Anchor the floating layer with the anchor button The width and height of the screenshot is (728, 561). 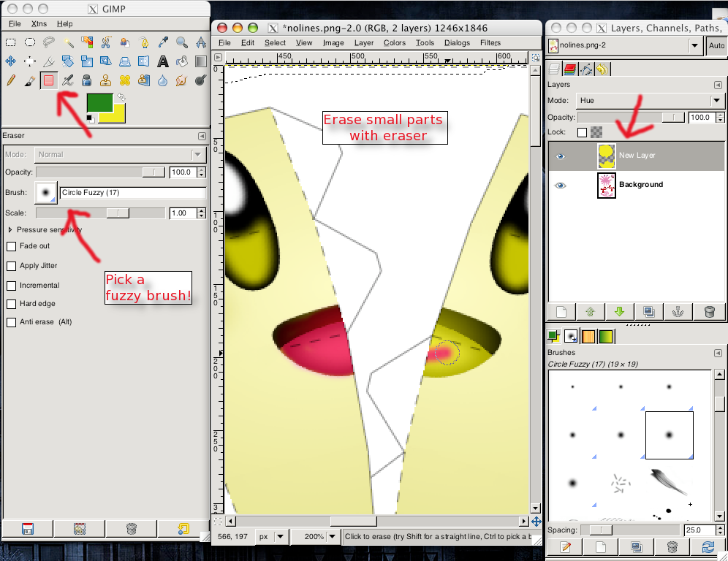tap(678, 311)
